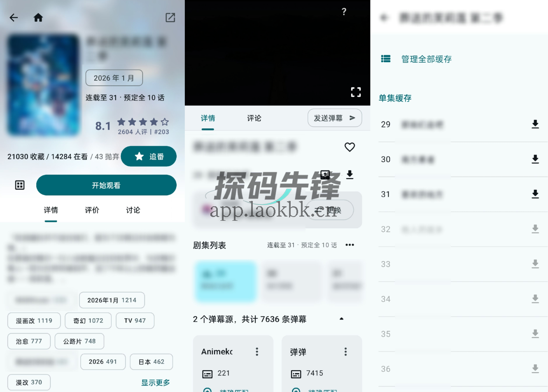Tap the back arrow on the detail page
Screen dimensions: 548x392
pos(14,17)
